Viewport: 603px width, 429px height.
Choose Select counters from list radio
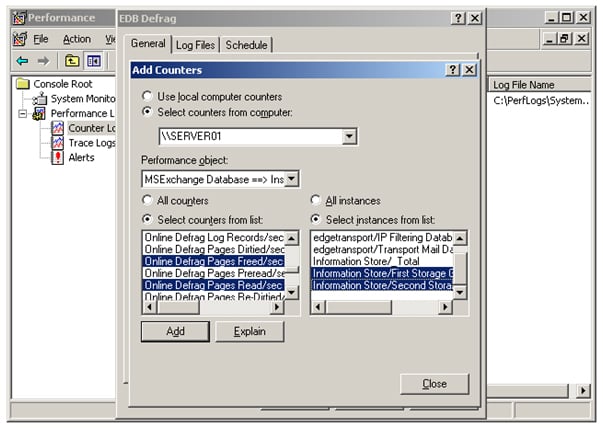[x=147, y=219]
